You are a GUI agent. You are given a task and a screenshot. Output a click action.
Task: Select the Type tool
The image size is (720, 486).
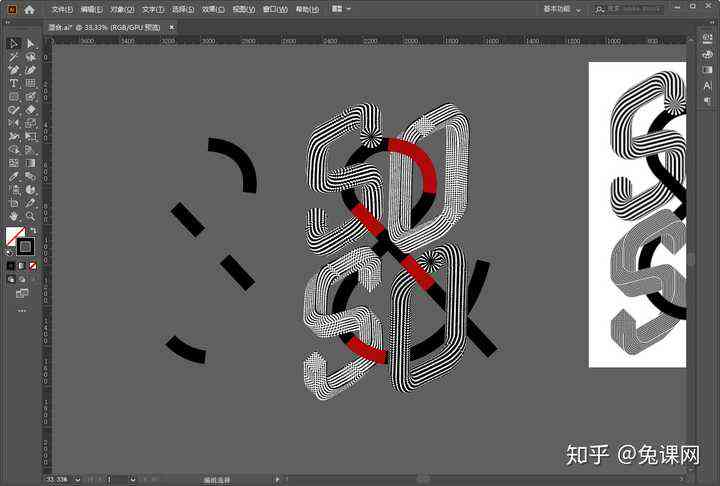click(x=13, y=83)
